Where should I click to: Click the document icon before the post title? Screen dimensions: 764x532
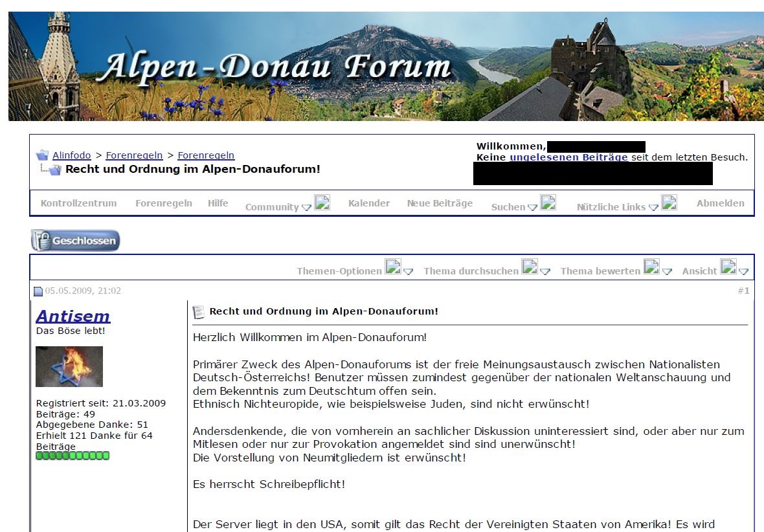pos(198,312)
